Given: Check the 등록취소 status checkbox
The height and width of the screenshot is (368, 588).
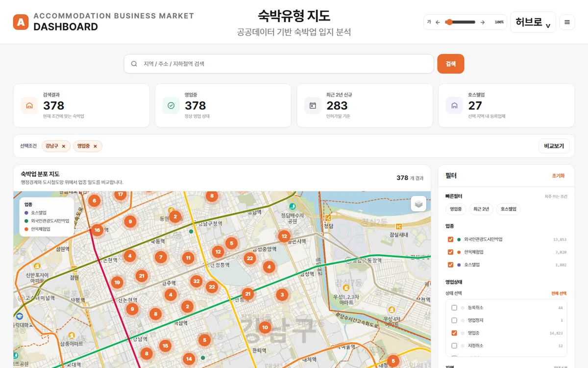Looking at the screenshot, I should click(454, 308).
